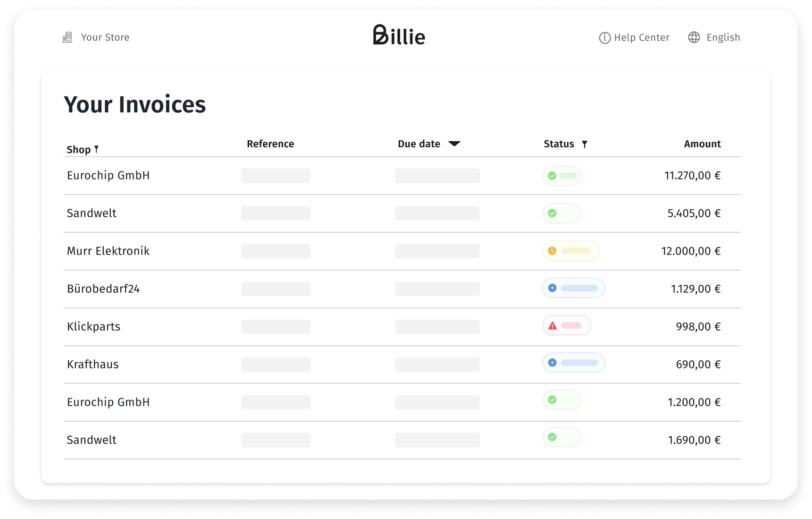Click the Reference column header
Image resolution: width=812 pixels, height=519 pixels.
[x=270, y=144]
